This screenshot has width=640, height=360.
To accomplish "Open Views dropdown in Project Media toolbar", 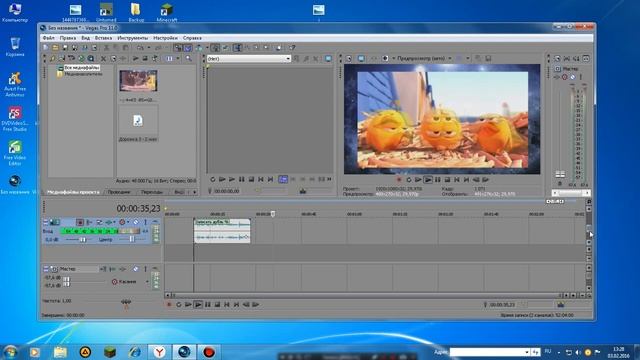I will click(x=178, y=59).
